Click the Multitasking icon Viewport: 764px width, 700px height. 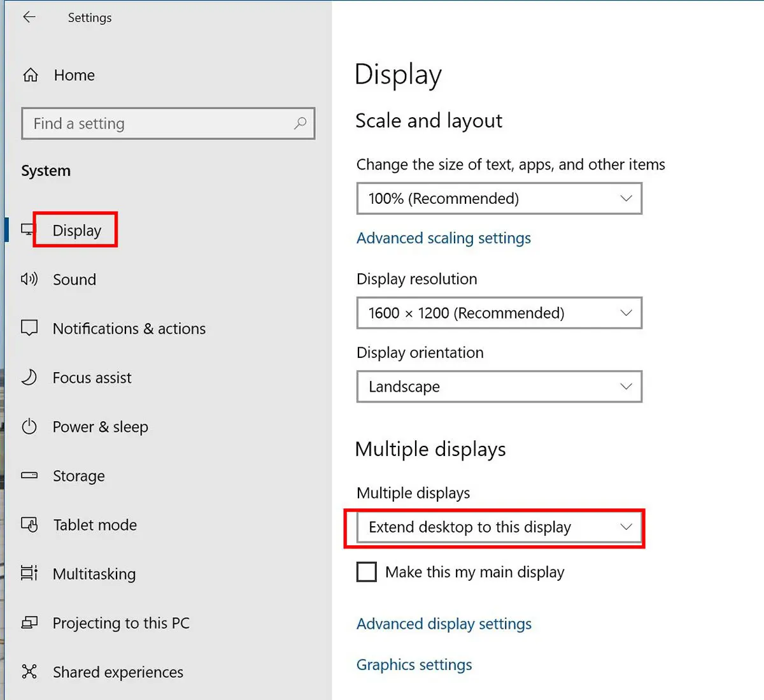(29, 573)
